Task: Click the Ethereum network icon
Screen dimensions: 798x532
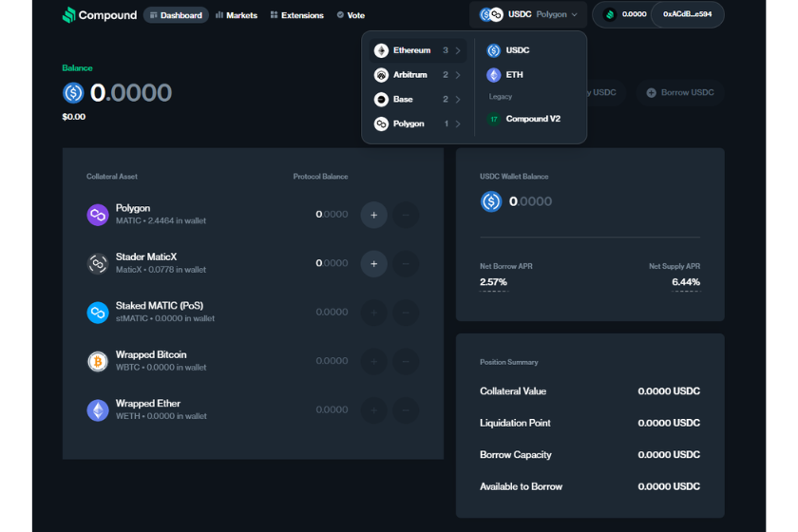Action: tap(381, 50)
